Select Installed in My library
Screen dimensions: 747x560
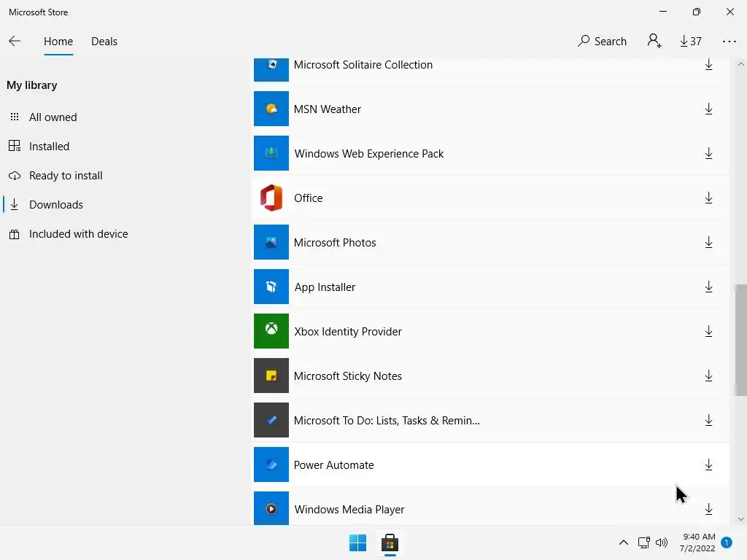49,146
